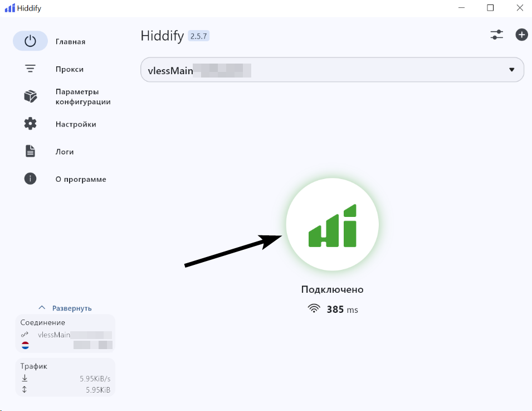Open the Прокси filter-lines icon in sidebar
The width and height of the screenshot is (532, 411).
[30, 69]
